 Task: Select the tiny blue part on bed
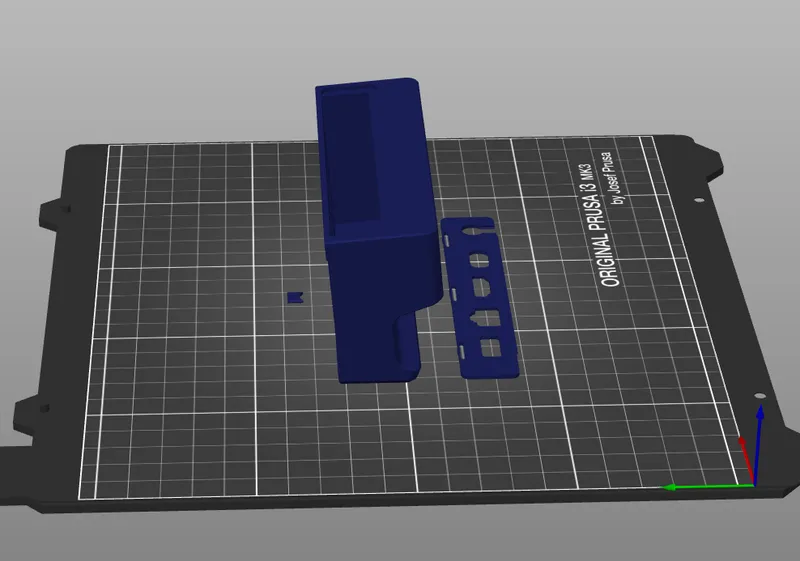click(295, 297)
